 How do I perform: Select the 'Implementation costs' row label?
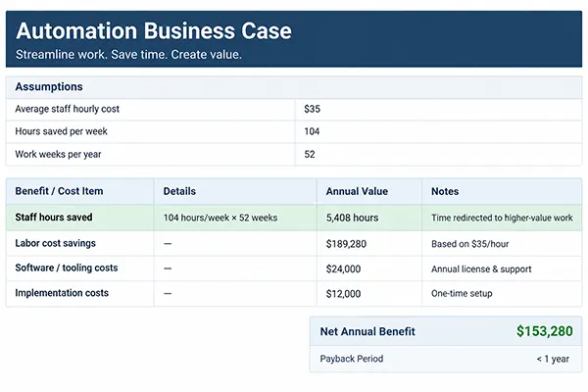[62, 293]
